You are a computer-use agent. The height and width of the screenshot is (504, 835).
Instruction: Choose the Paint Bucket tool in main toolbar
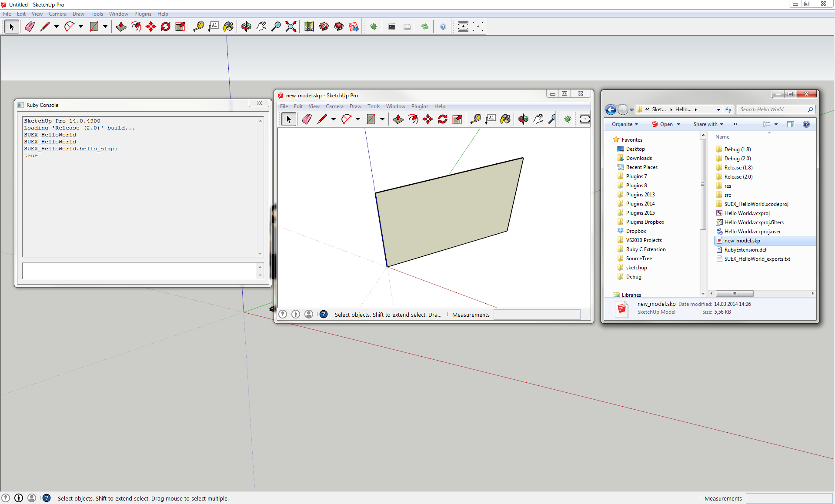coord(228,27)
